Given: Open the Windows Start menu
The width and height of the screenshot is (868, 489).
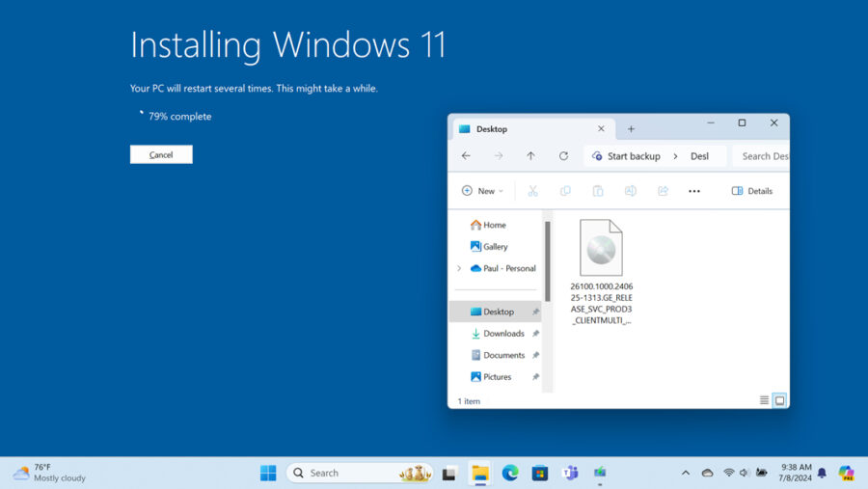Looking at the screenshot, I should (268, 473).
